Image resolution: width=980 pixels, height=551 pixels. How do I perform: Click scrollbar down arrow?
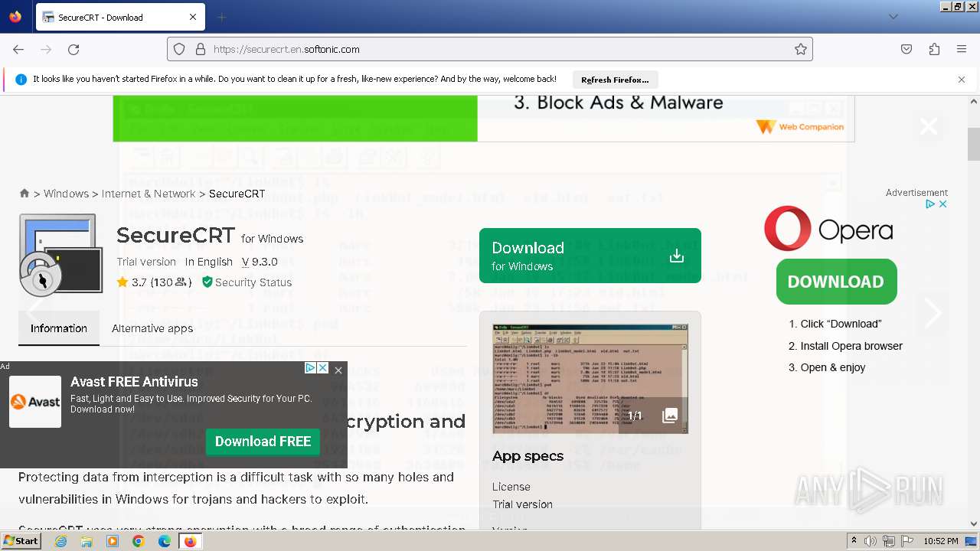(x=974, y=524)
